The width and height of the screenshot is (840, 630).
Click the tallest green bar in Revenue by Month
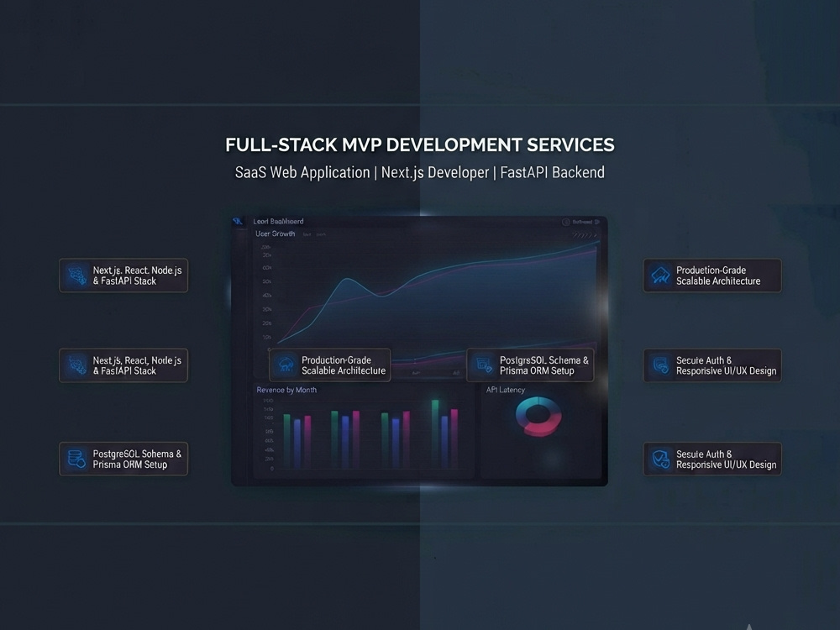[435, 434]
